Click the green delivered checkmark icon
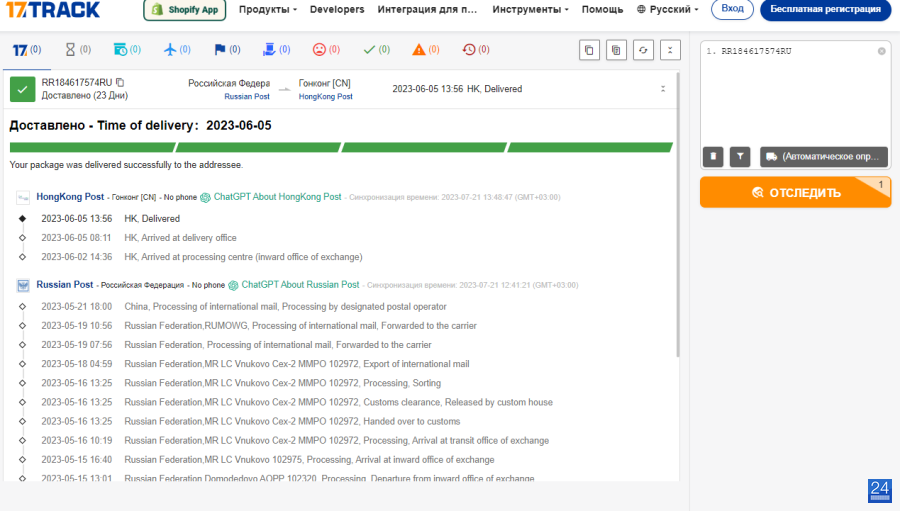 [22, 89]
